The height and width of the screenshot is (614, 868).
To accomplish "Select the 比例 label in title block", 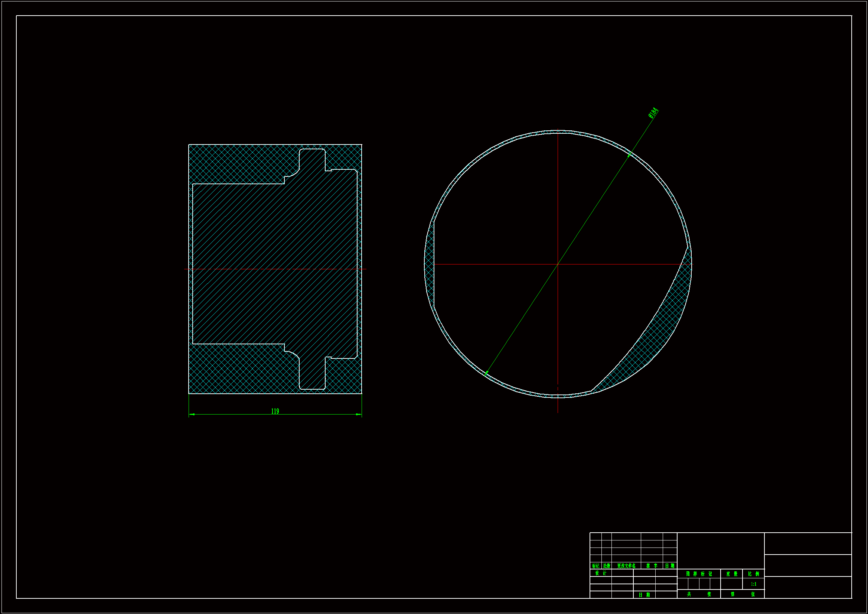I will pos(753,574).
